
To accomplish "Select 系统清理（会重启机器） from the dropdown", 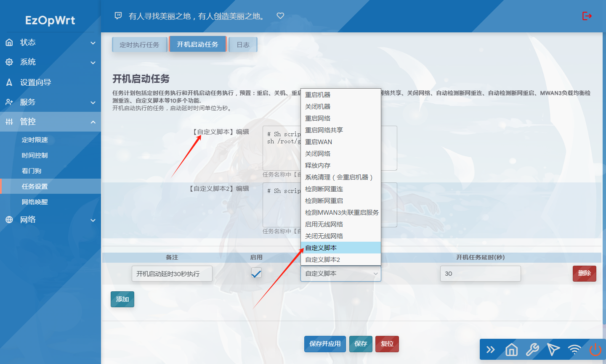I will [341, 177].
